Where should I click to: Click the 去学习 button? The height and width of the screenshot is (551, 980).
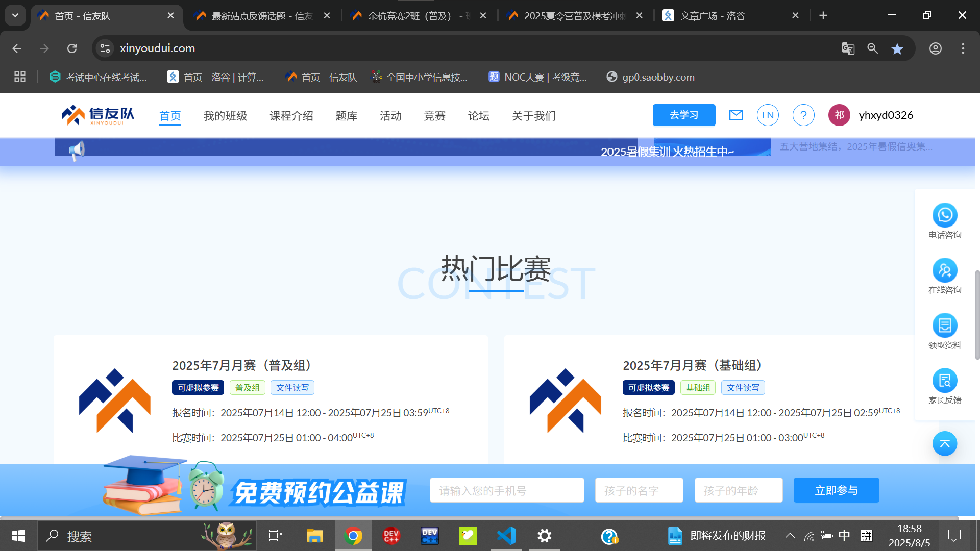(x=683, y=115)
